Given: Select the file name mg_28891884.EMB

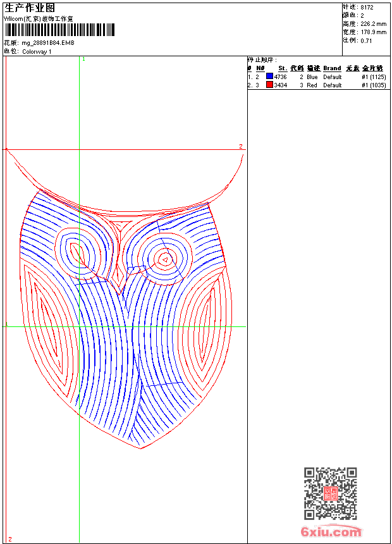Looking at the screenshot, I should [47, 43].
